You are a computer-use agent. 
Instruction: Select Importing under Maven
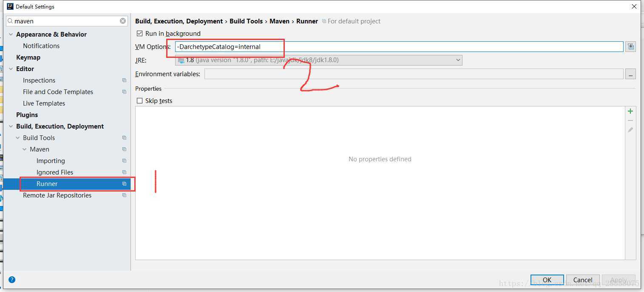(x=51, y=161)
